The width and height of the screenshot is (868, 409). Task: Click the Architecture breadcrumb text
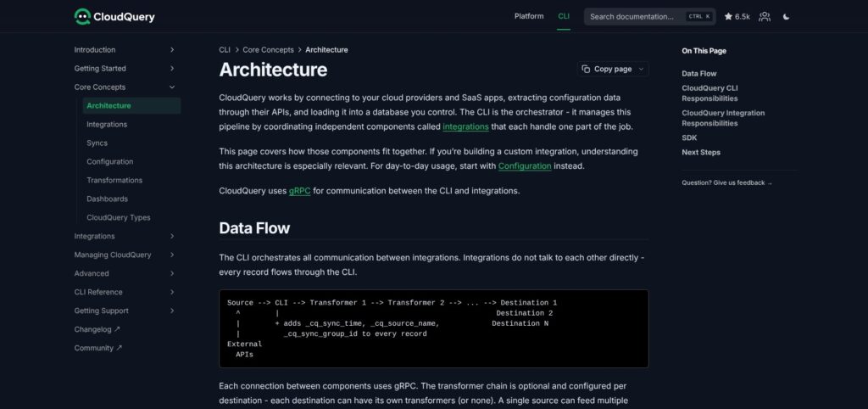coord(326,50)
